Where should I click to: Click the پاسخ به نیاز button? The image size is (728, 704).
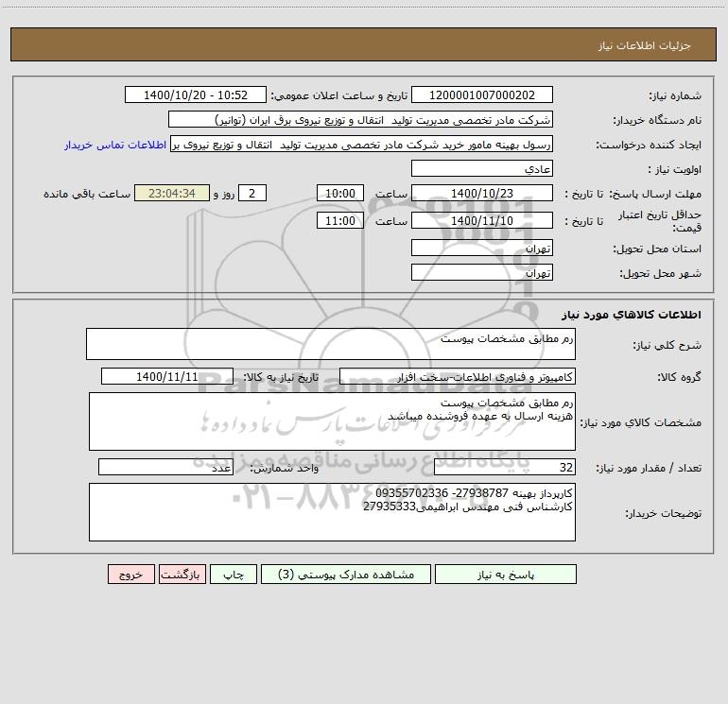[506, 574]
